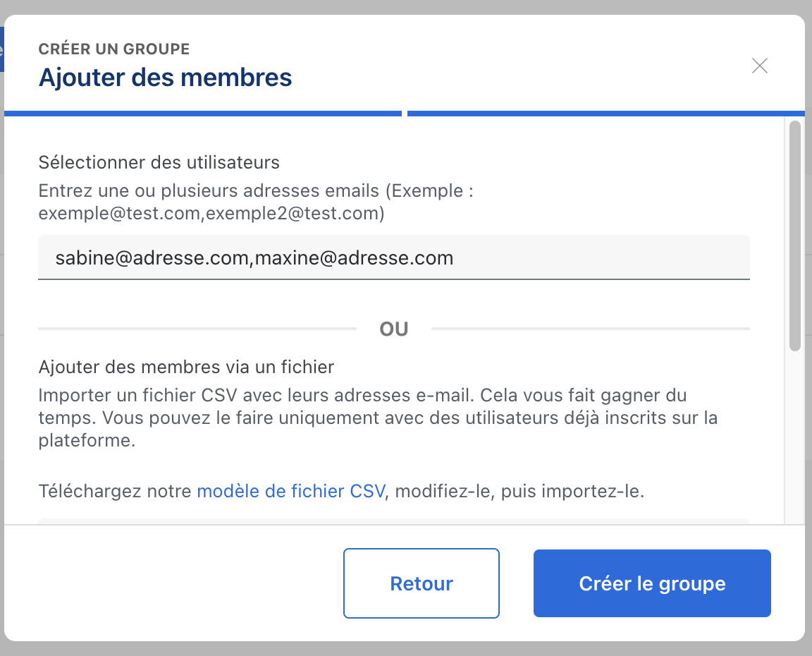This screenshot has width=812, height=656.
Task: Select the first step progress bar segment
Action: point(203,113)
